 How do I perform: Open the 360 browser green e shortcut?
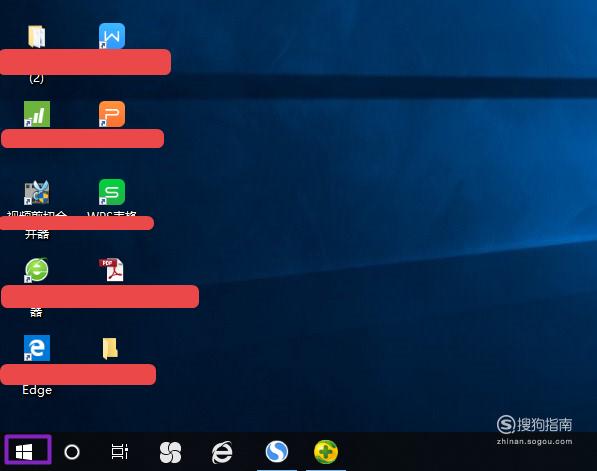(x=37, y=270)
